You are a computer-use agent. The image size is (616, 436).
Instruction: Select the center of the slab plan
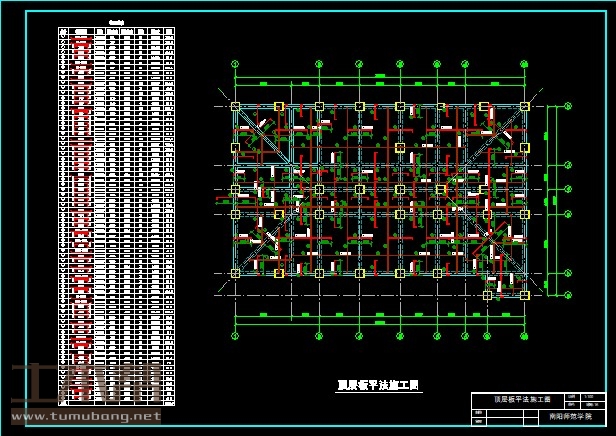pyautogui.click(x=380, y=190)
